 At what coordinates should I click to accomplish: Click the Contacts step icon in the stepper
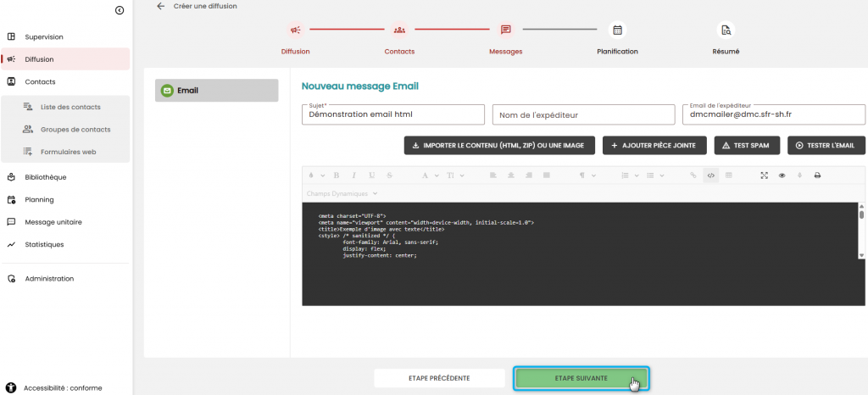click(399, 30)
